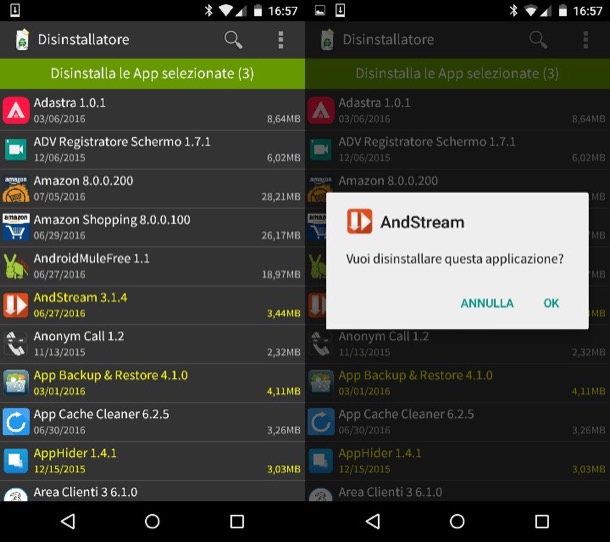Tap the search magnifier in left screen
The width and height of the screenshot is (610, 542).
[233, 40]
